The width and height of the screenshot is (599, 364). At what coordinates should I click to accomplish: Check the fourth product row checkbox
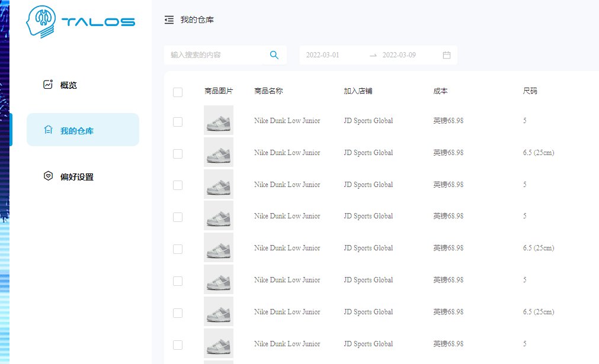[x=178, y=217]
